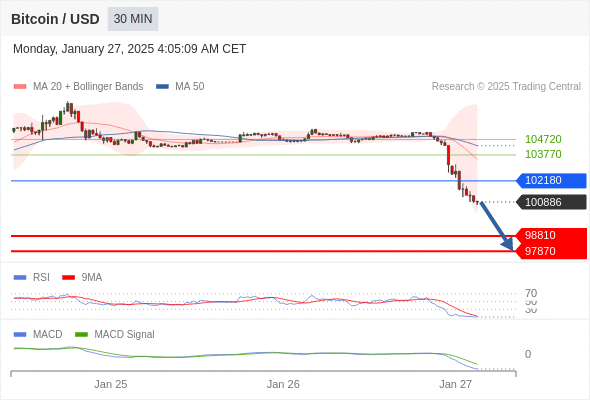Click the Bitcoin / USD title
The image size is (590, 400).
tap(55, 19)
